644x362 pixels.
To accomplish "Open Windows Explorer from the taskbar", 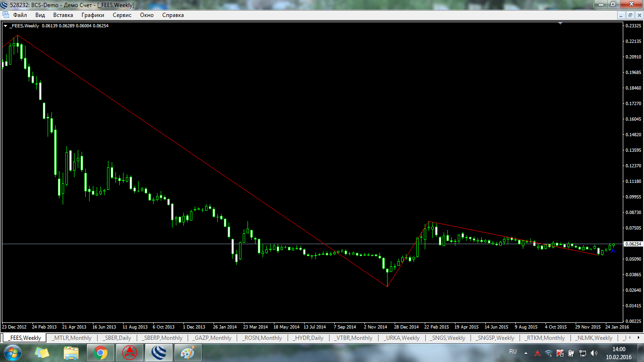I will click(x=71, y=353).
